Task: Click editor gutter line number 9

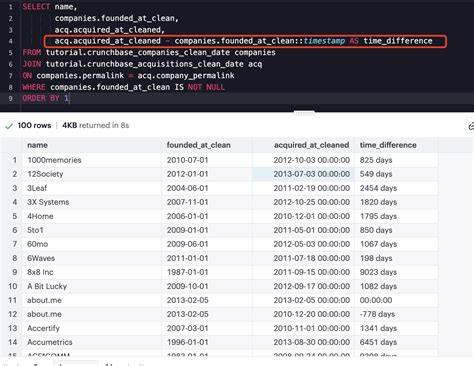Action: pyautogui.click(x=11, y=99)
